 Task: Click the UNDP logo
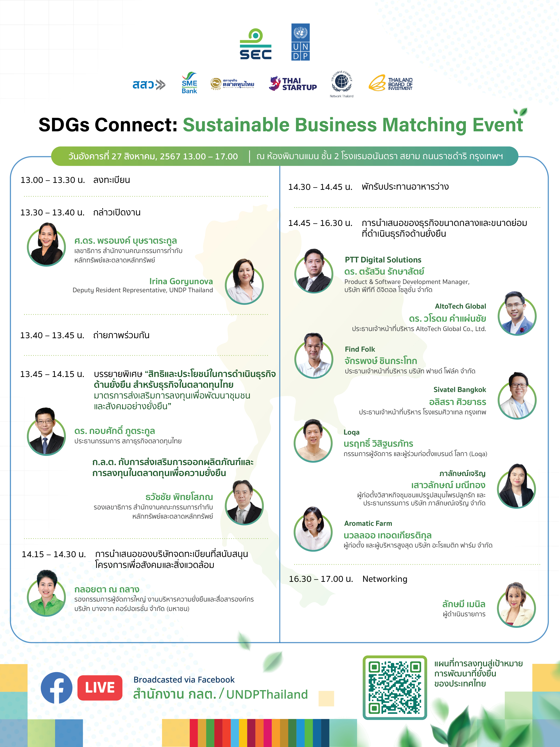[300, 42]
